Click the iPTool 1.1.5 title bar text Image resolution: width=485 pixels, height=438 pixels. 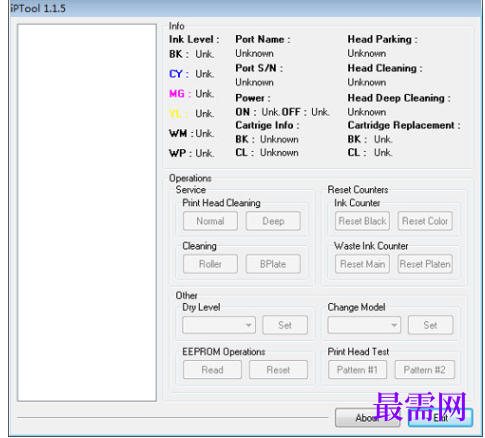38,8
